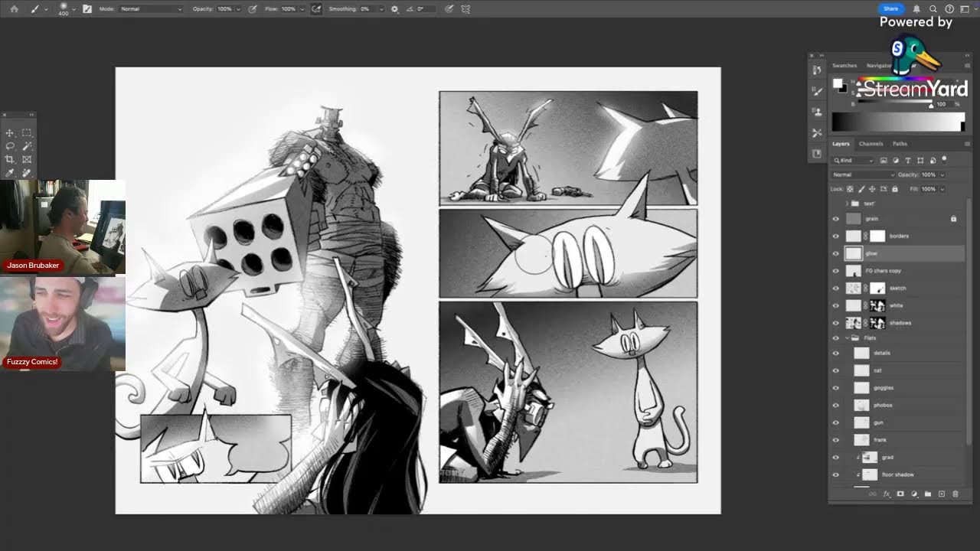The image size is (980, 551).
Task: Add a layer mask
Action: click(x=900, y=494)
